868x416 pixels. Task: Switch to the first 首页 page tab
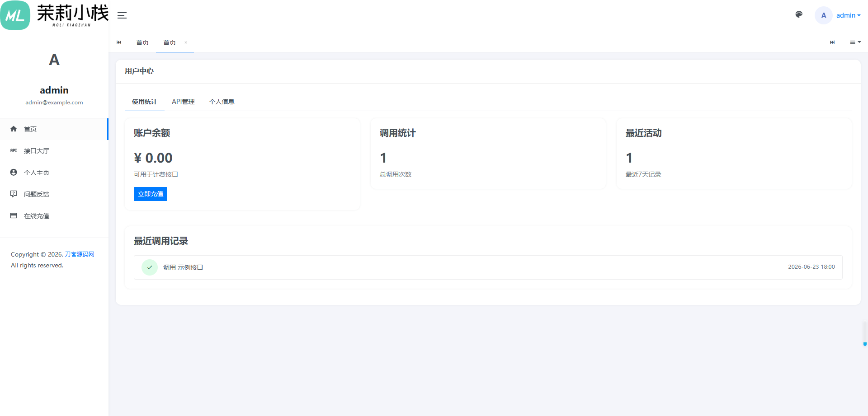pyautogui.click(x=142, y=42)
